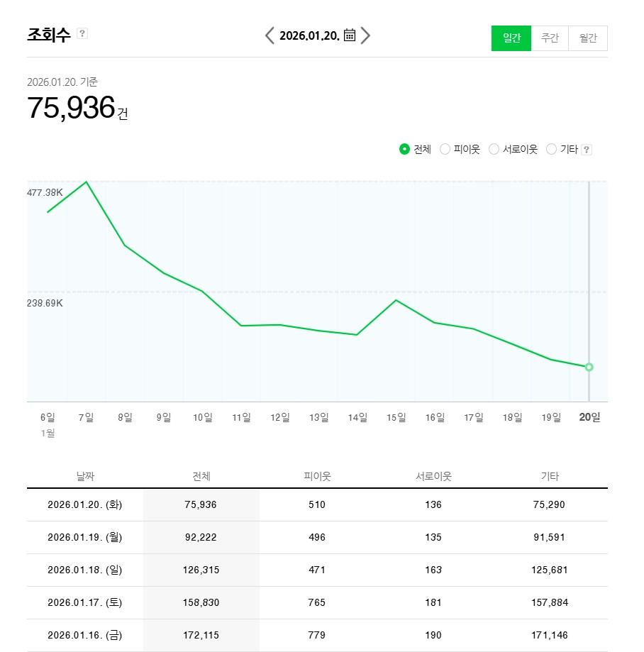Select the 서로이웃 radio button
This screenshot has width=644, height=652.
point(494,149)
